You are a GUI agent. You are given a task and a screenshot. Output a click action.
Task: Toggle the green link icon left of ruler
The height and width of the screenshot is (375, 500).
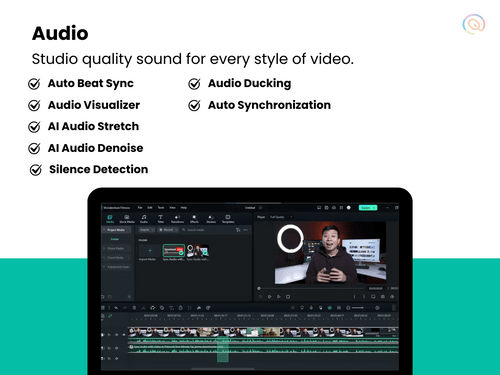(110, 316)
